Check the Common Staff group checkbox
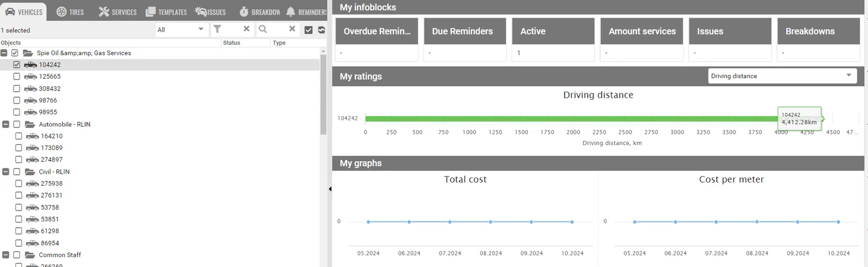This screenshot has height=267, width=868. pyautogui.click(x=17, y=255)
